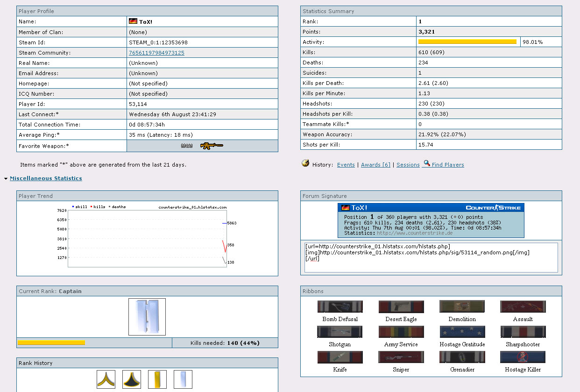Click the Desert Eagle ribbon icon
This screenshot has width=580, height=392.
401,307
